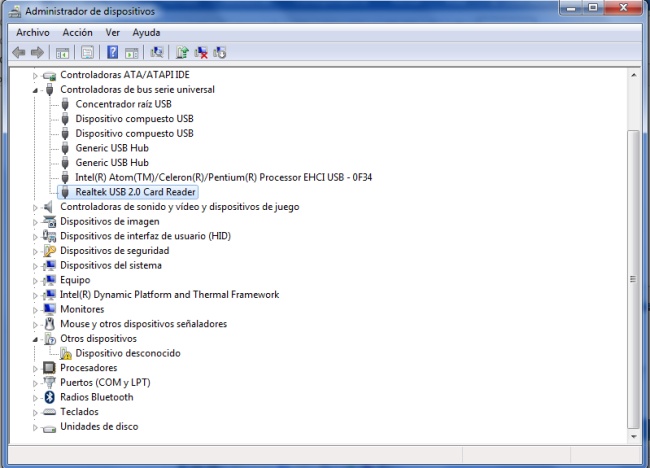The width and height of the screenshot is (650, 468).
Task: Expand Dispositivos de imagen node
Action: 35,222
